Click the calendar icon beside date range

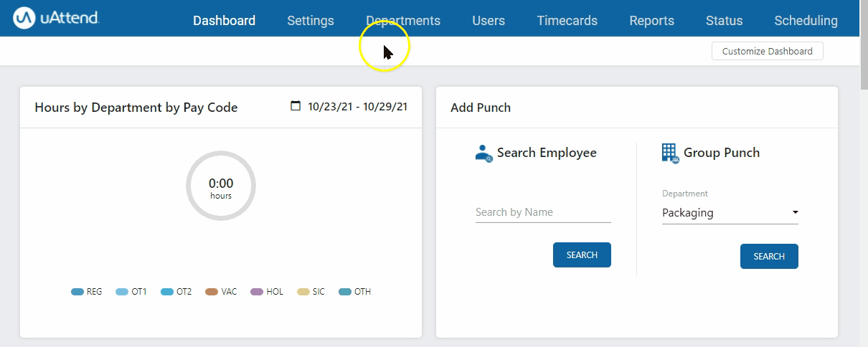pyautogui.click(x=296, y=106)
